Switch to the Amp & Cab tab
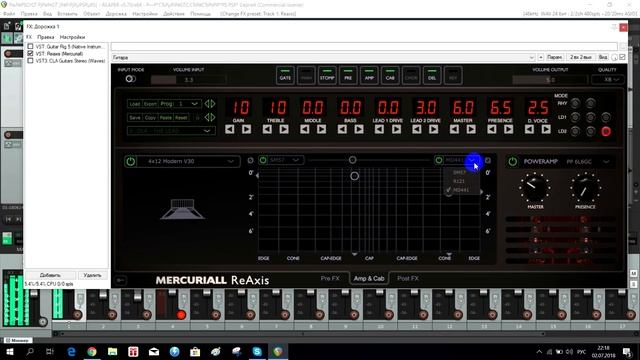 (x=369, y=278)
